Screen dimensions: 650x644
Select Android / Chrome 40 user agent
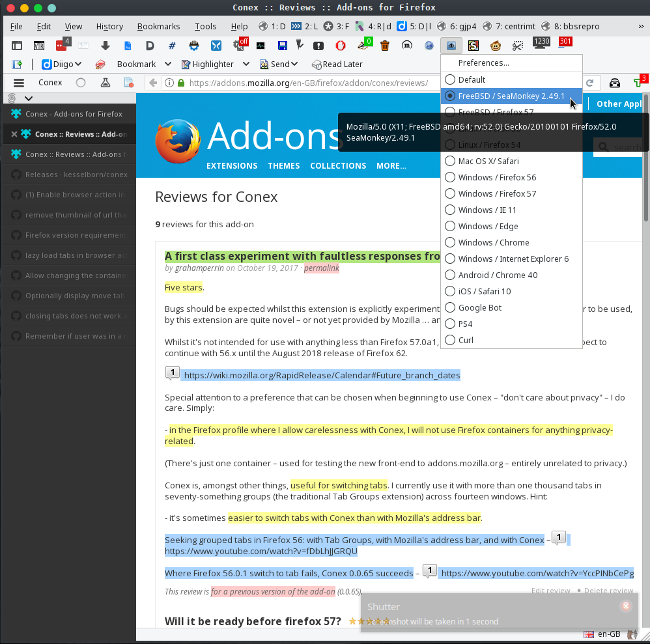(x=511, y=275)
